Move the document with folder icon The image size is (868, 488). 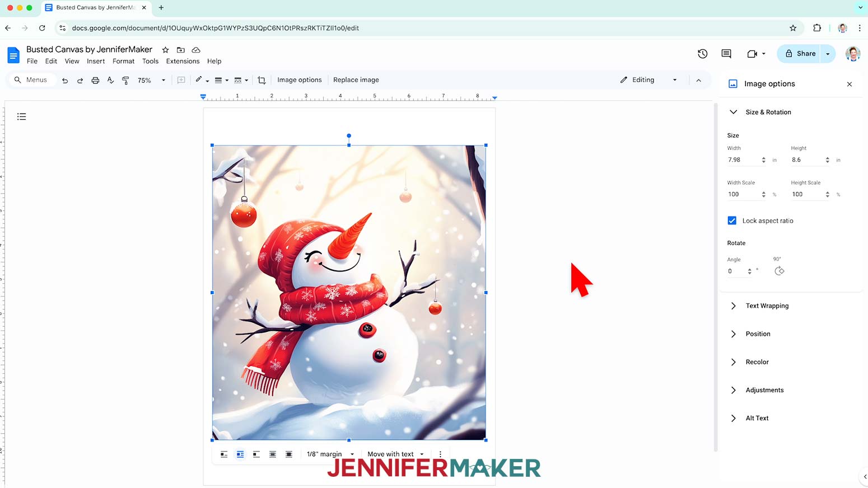click(x=180, y=50)
